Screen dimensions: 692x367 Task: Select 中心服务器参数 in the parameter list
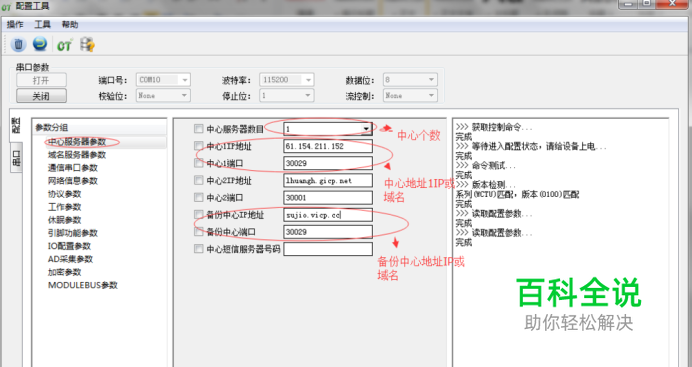coord(77,142)
